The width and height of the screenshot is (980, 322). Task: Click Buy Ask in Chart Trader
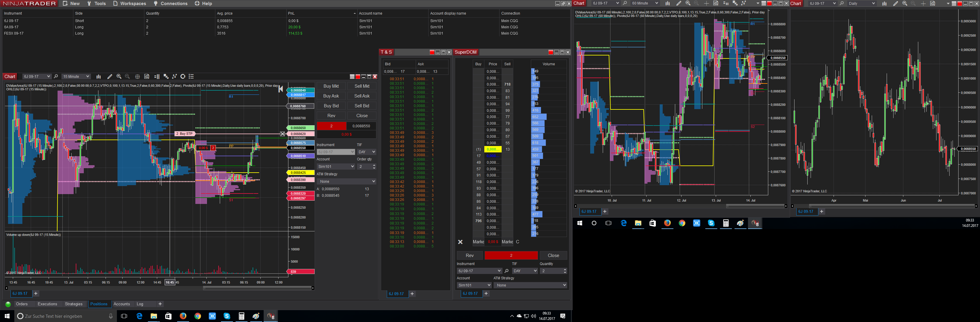pyautogui.click(x=331, y=96)
